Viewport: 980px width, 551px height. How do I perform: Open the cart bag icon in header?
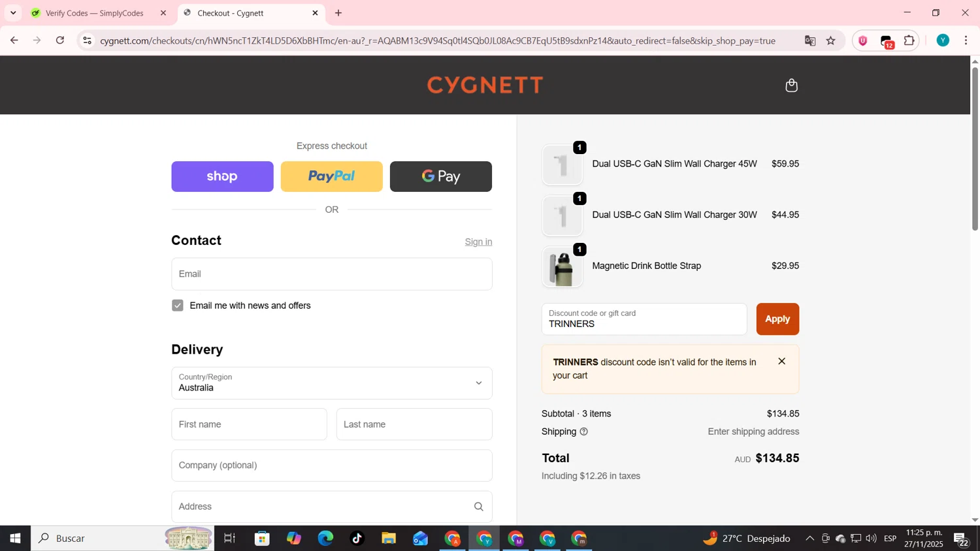791,86
